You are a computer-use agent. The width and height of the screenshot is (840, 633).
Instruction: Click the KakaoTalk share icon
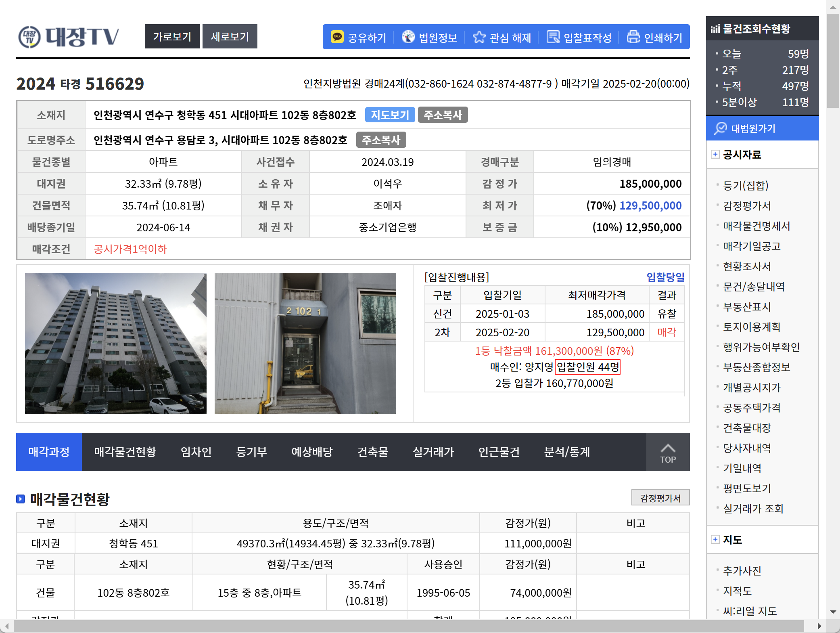(x=337, y=37)
